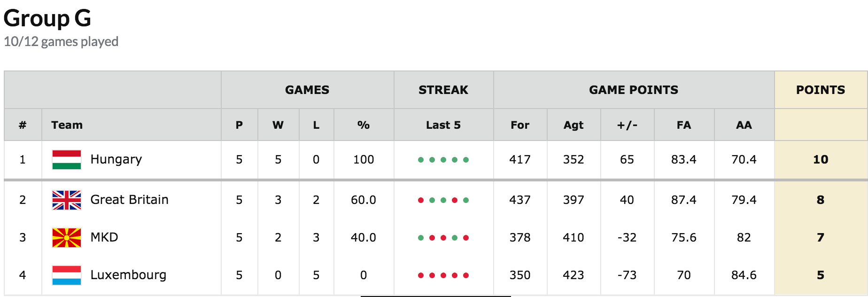Click Hungary's 10 points cell

coord(821,160)
